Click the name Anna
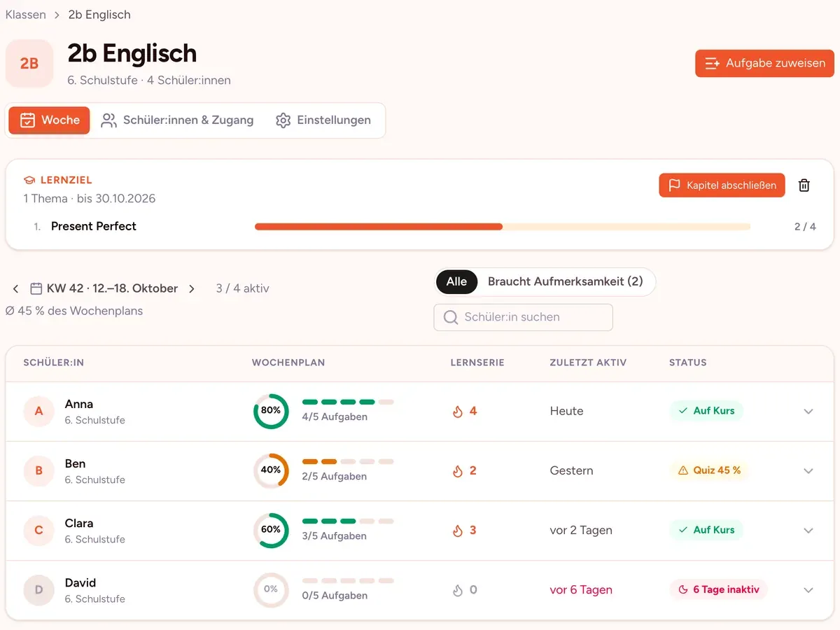The height and width of the screenshot is (630, 840). pyautogui.click(x=79, y=404)
